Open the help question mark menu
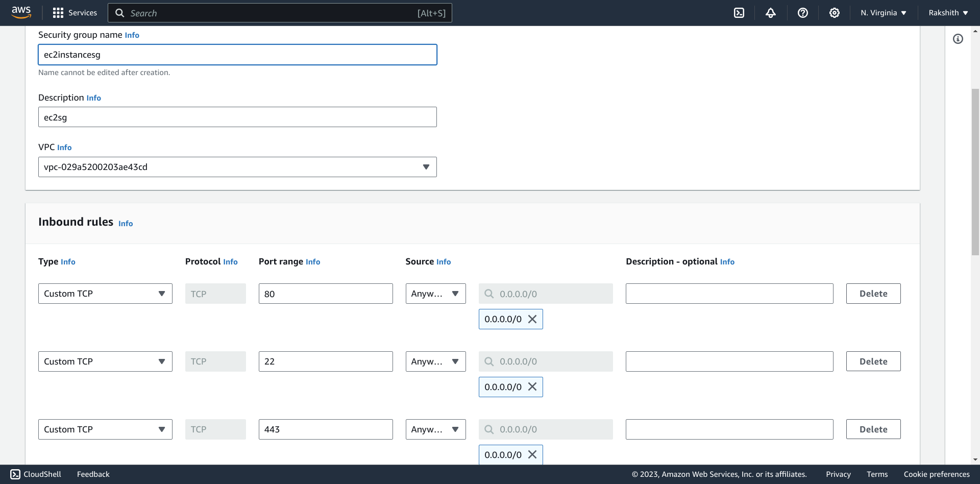Screen dimensions: 980x484 click(x=802, y=13)
